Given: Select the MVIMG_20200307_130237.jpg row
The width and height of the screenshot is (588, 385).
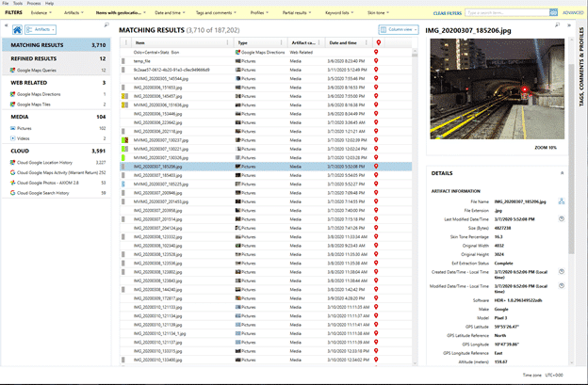Looking at the screenshot, I should 266,140.
